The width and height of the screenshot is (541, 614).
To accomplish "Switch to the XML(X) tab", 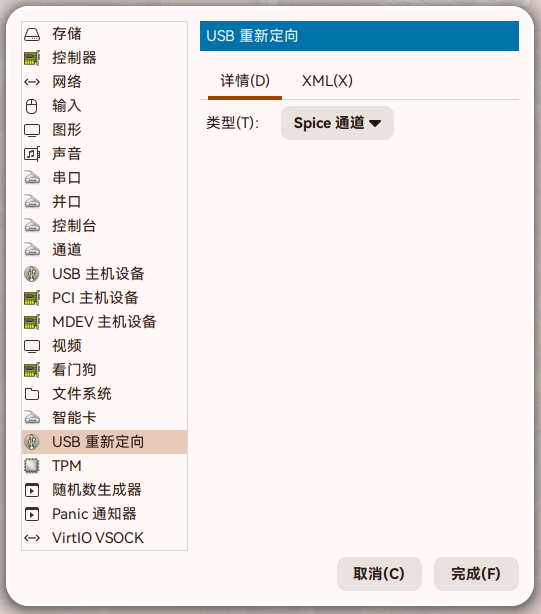I will click(327, 81).
